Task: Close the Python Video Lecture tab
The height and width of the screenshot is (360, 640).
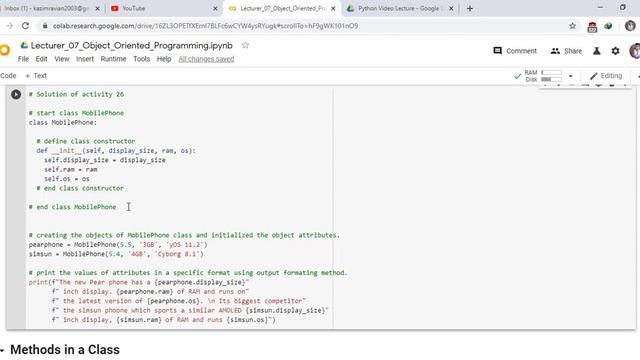Action: tap(451, 8)
